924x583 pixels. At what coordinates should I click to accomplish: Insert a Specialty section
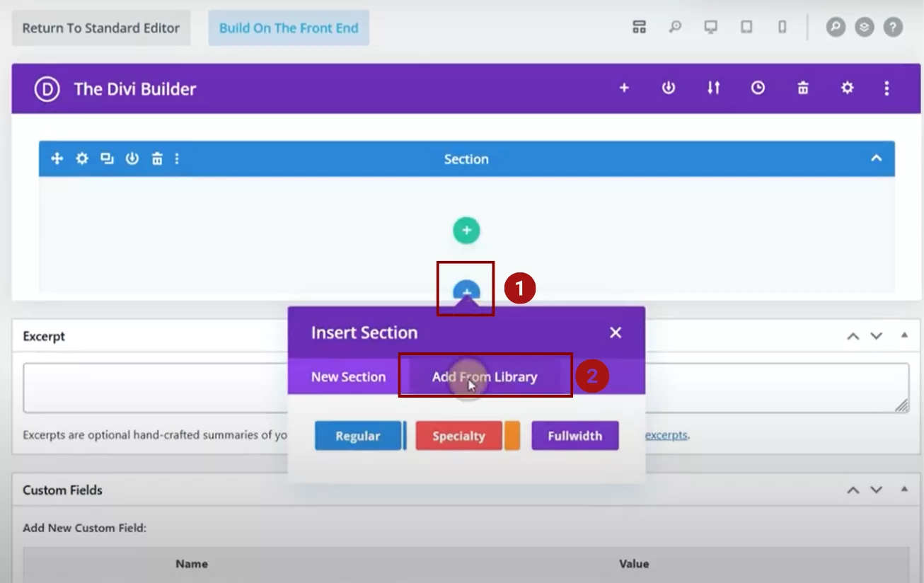pos(459,436)
